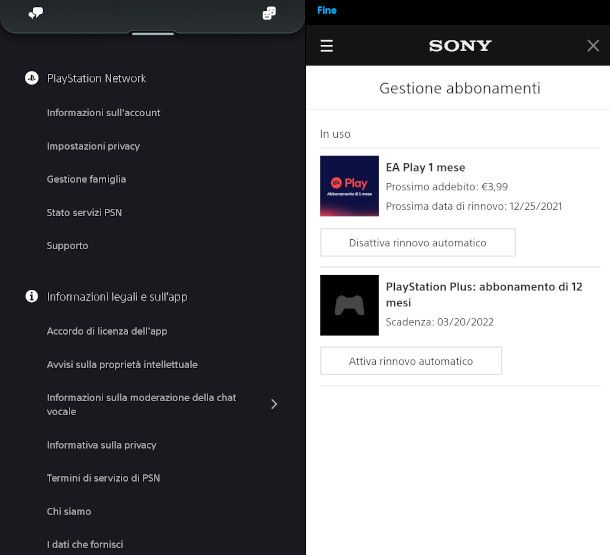
Task: Click the Gestione abbonamenti heading
Action: coord(460,88)
